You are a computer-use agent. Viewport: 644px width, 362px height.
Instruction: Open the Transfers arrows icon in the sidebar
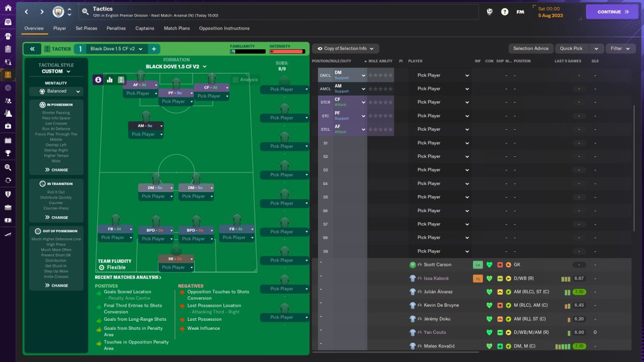(8, 180)
